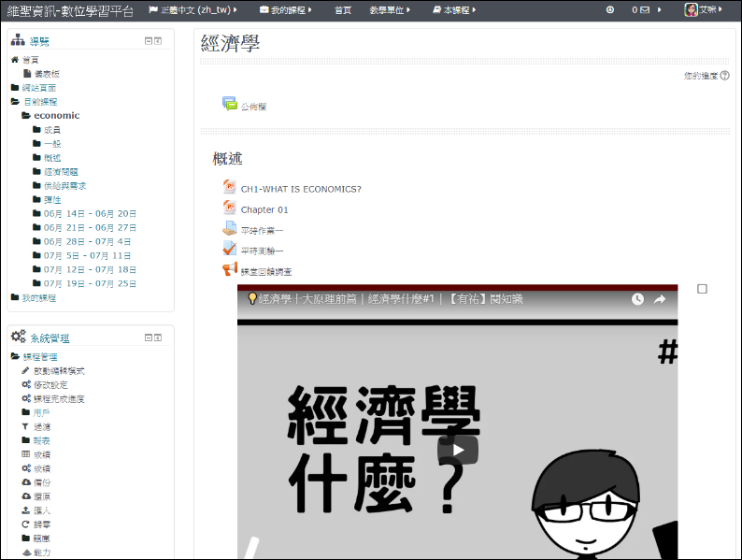Open the CH1-WHAT IS ECONOMICS? link
Image resolution: width=742 pixels, height=560 pixels.
(x=301, y=189)
